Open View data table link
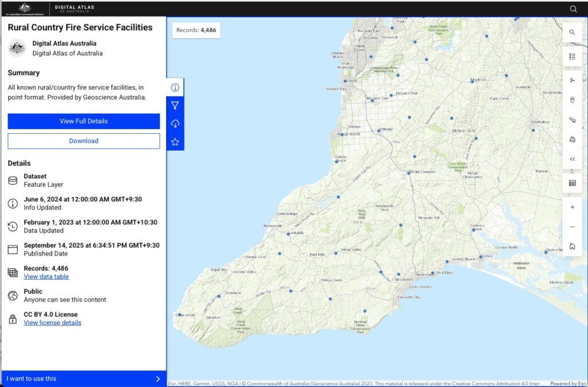588x387 pixels. [46, 276]
